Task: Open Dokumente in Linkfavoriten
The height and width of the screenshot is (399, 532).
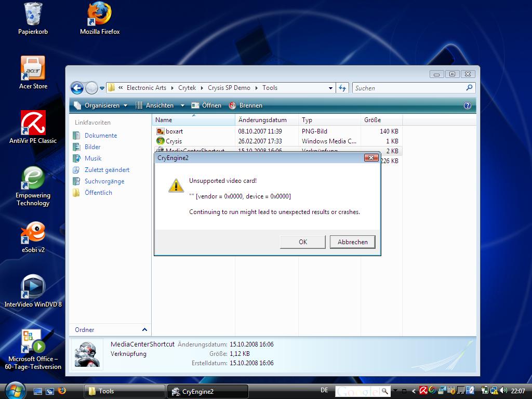Action: [x=96, y=136]
